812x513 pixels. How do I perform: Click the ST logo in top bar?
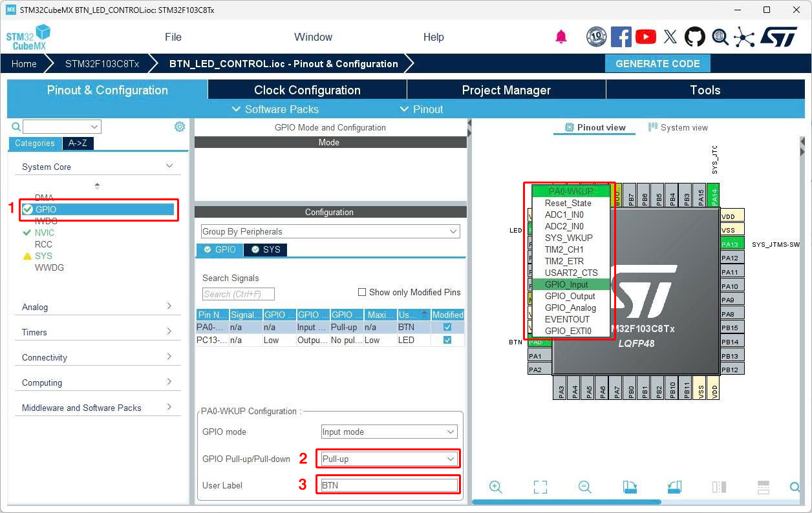(778, 37)
